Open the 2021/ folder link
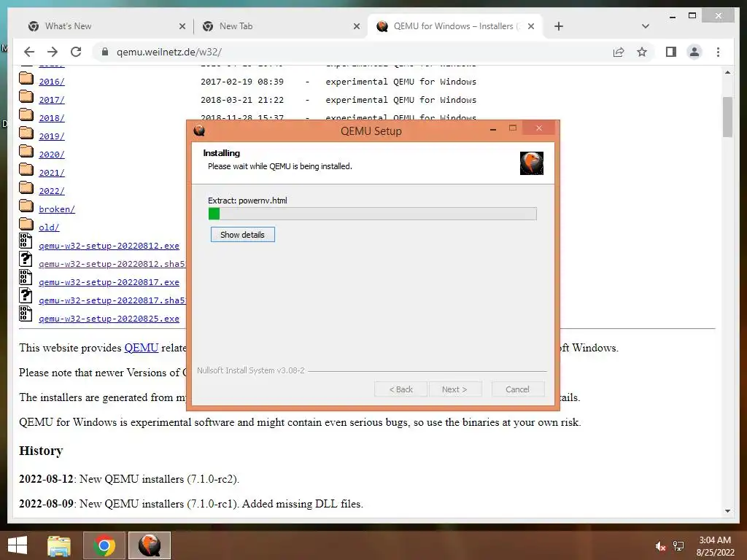Viewport: 747px width, 560px height. [x=52, y=173]
